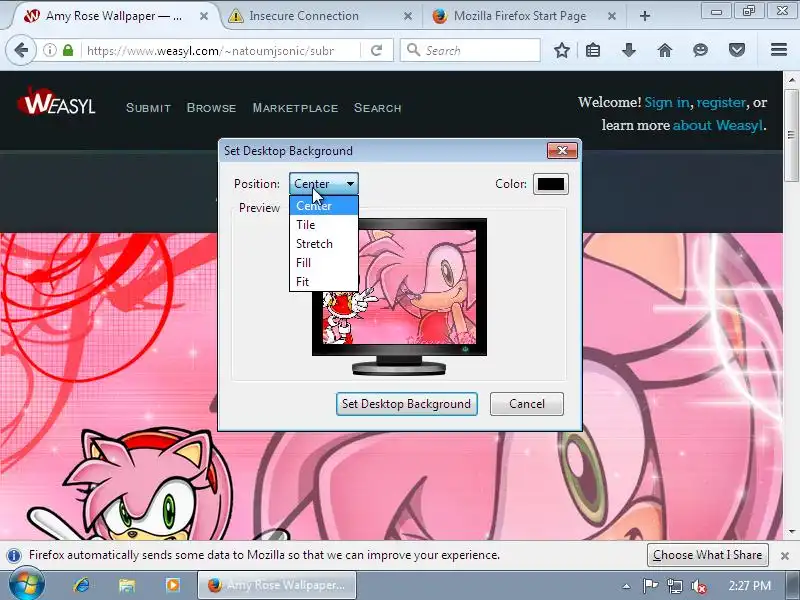Choose Tile from Position list
This screenshot has height=600, width=800.
[323, 224]
